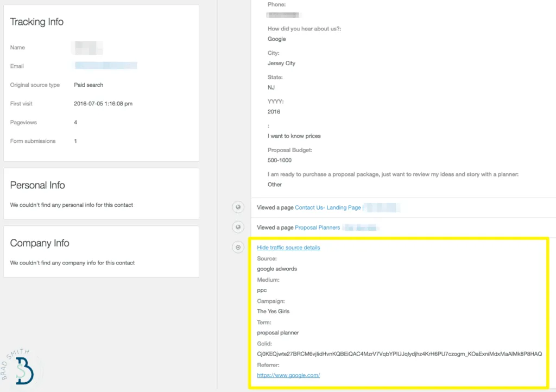Hide the traffic source details

[x=288, y=247]
